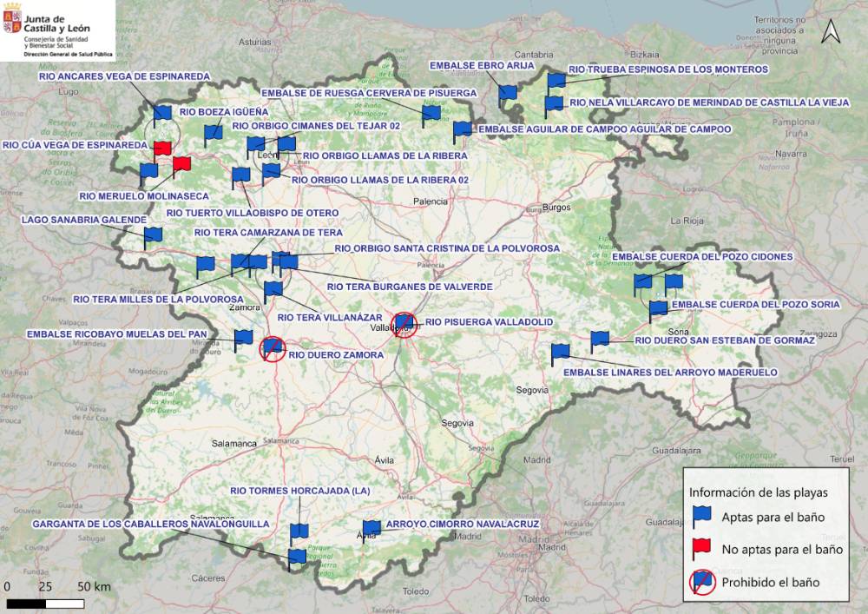Click the north arrow compass symbol
Image resolution: width=868 pixels, height=614 pixels.
tap(831, 31)
